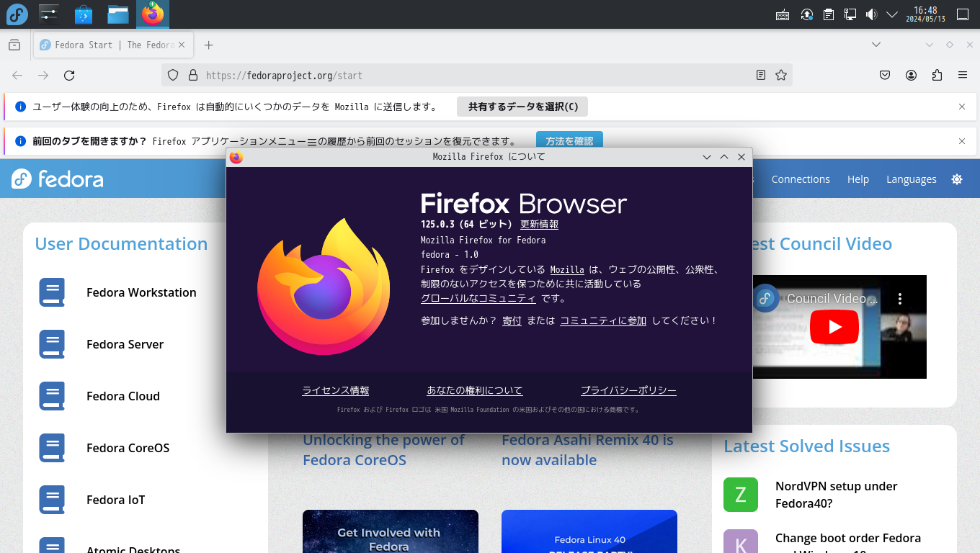Click 方法を確認 button
The width and height of the screenshot is (980, 553).
[x=569, y=141]
